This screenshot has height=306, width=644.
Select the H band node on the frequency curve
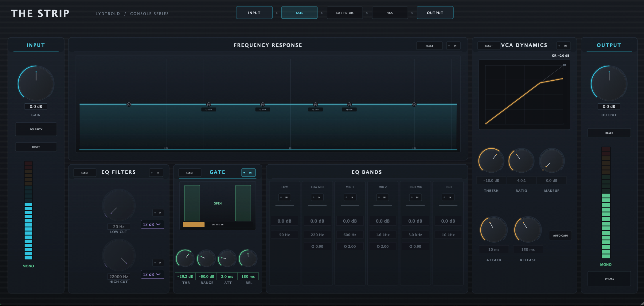(x=414, y=104)
